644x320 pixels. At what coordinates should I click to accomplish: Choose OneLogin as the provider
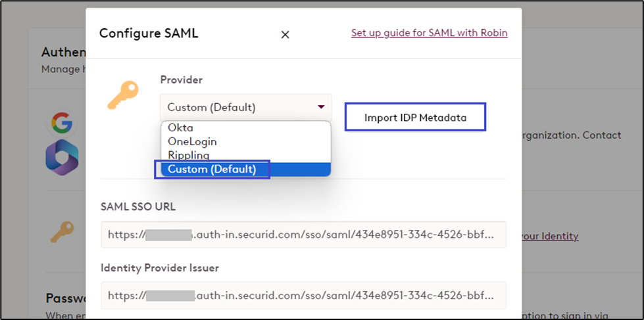[x=192, y=141]
